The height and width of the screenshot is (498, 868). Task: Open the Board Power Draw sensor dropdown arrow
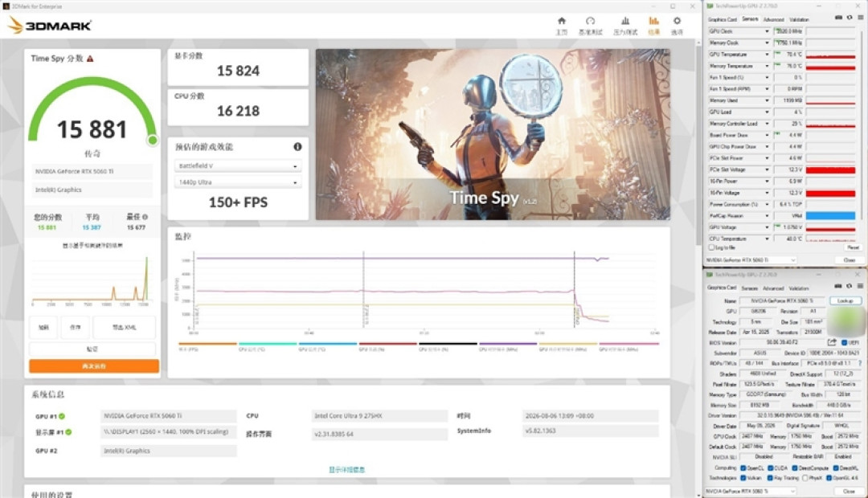[x=767, y=135]
